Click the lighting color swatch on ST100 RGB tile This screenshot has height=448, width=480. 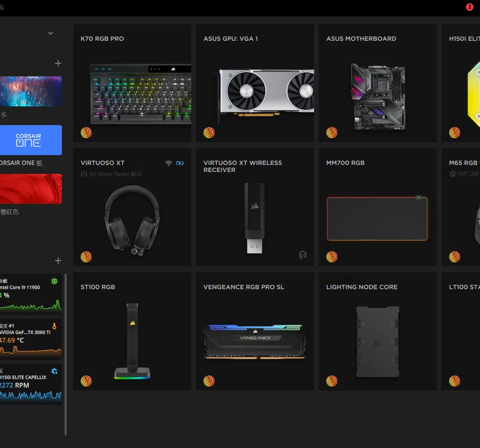click(86, 381)
